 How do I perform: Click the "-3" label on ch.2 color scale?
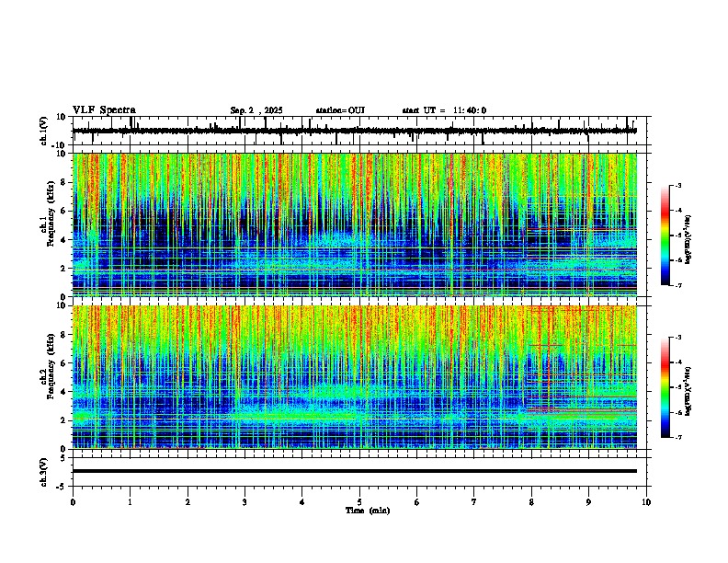pos(677,338)
